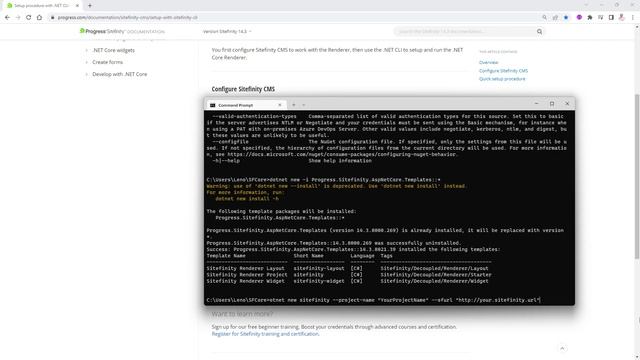The image size is (640, 360).
Task: Open .NET Core widgets page
Action: tap(113, 50)
